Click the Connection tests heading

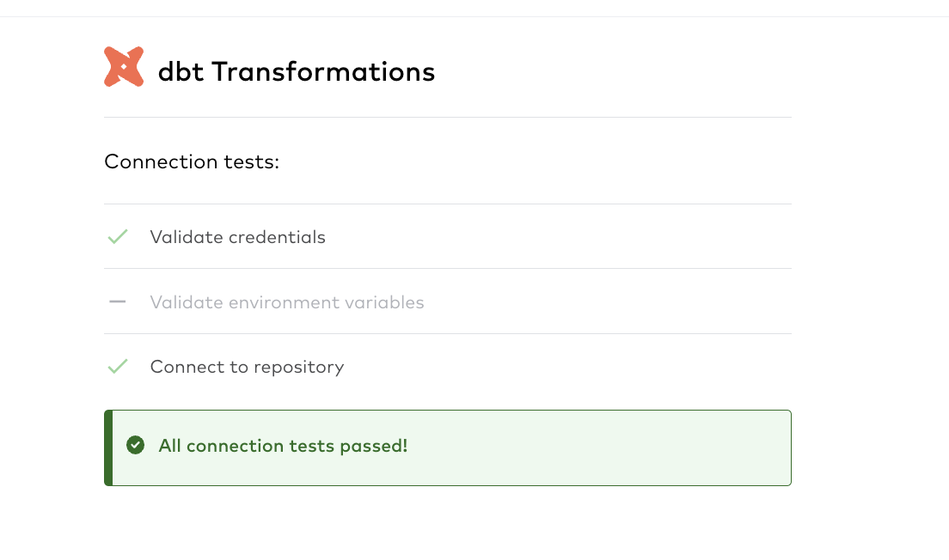coord(191,161)
